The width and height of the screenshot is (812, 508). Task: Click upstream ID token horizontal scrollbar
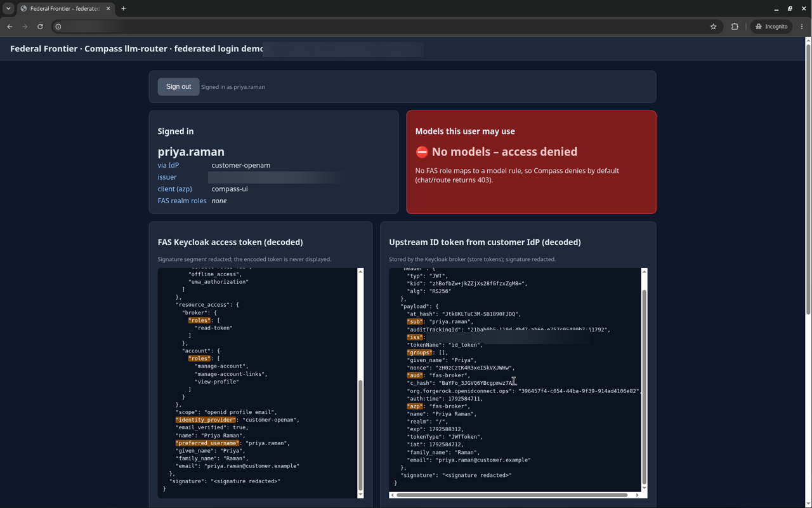[x=513, y=495]
